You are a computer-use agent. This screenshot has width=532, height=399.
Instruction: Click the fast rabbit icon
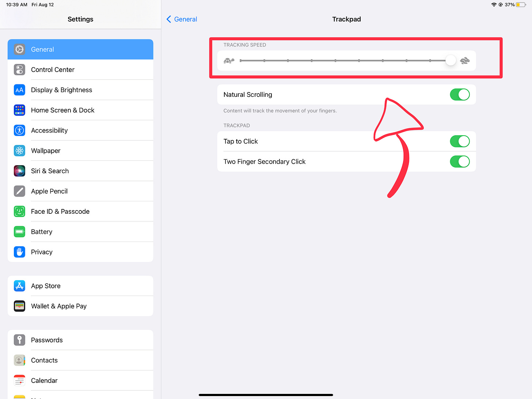pos(465,61)
